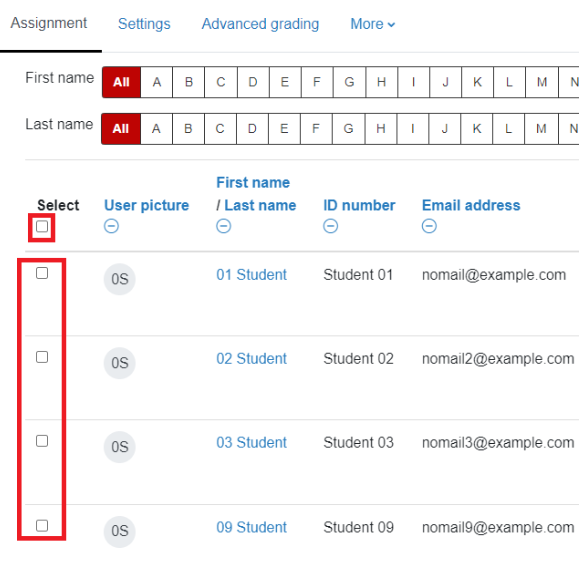Click the 03 Student avatar picture
Viewport: 579px width, 583px height.
[119, 447]
